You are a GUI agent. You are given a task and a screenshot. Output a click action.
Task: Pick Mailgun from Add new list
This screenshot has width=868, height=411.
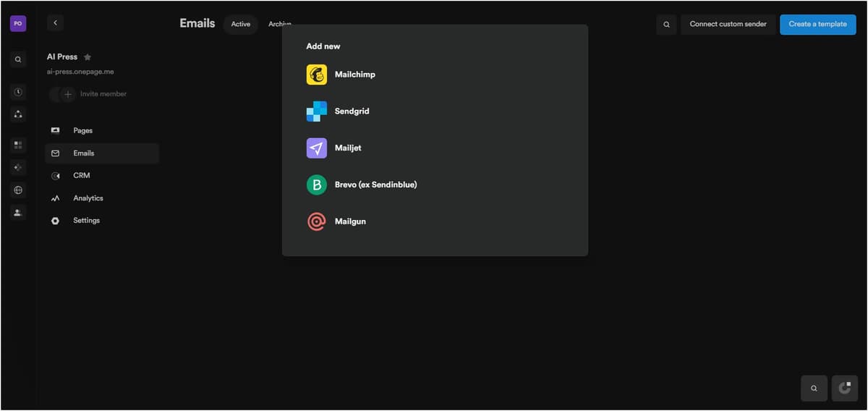[350, 221]
